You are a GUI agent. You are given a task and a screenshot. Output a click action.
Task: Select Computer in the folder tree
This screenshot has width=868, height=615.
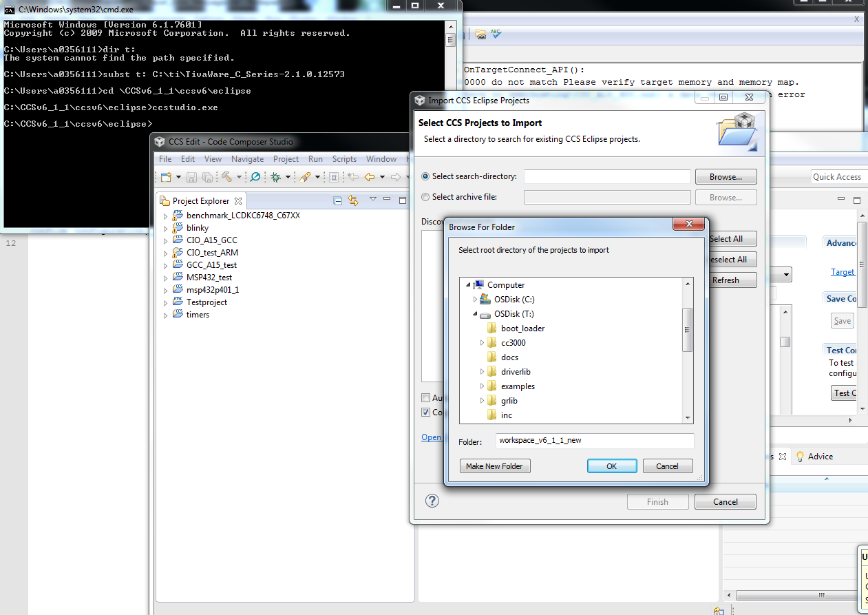(x=506, y=285)
